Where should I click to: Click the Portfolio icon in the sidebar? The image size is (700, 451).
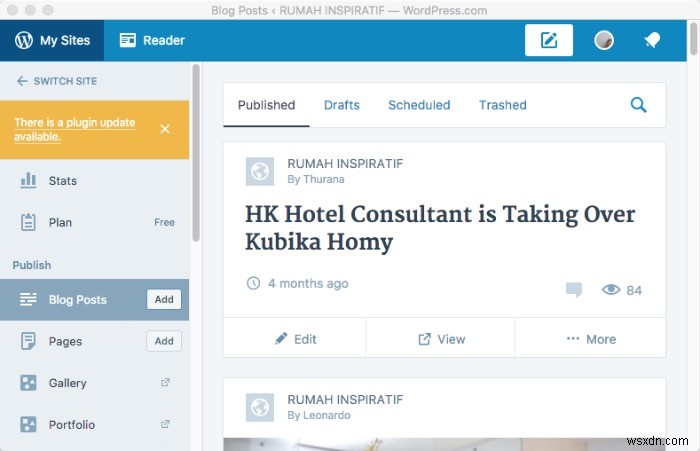[28, 424]
